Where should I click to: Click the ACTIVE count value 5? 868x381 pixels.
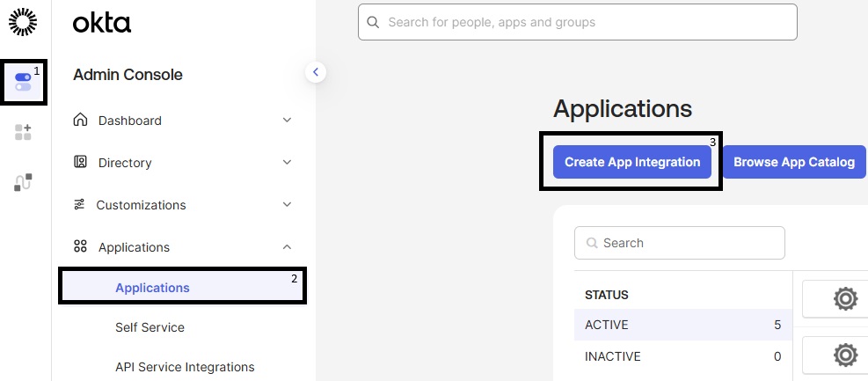(x=777, y=325)
